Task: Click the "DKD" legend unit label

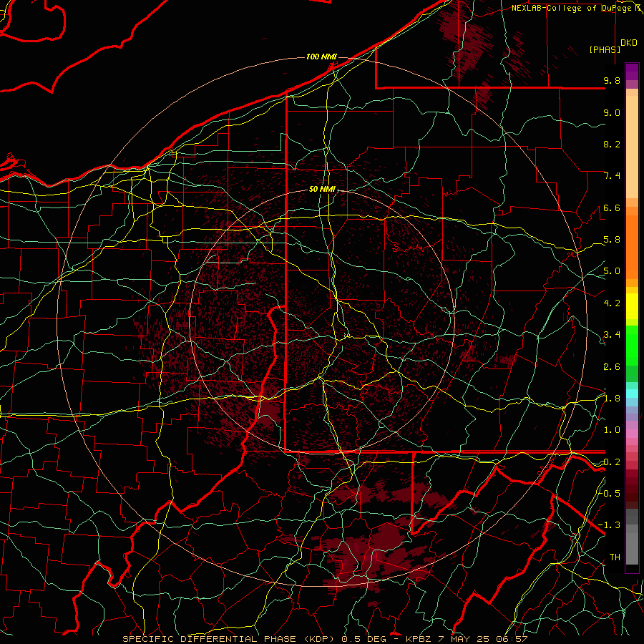Action: coord(629,43)
